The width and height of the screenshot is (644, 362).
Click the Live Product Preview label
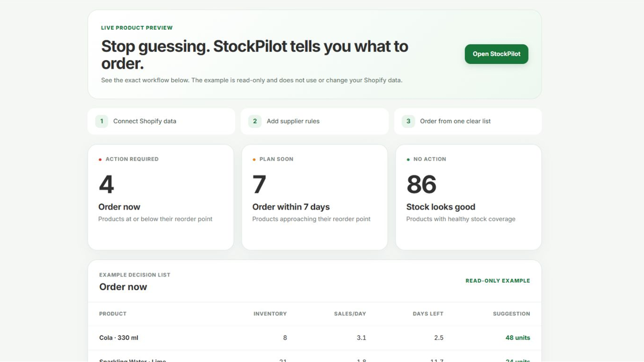click(x=137, y=28)
